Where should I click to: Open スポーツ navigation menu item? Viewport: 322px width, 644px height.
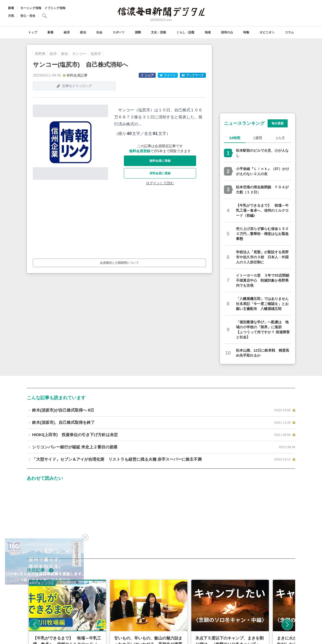pyautogui.click(x=119, y=32)
